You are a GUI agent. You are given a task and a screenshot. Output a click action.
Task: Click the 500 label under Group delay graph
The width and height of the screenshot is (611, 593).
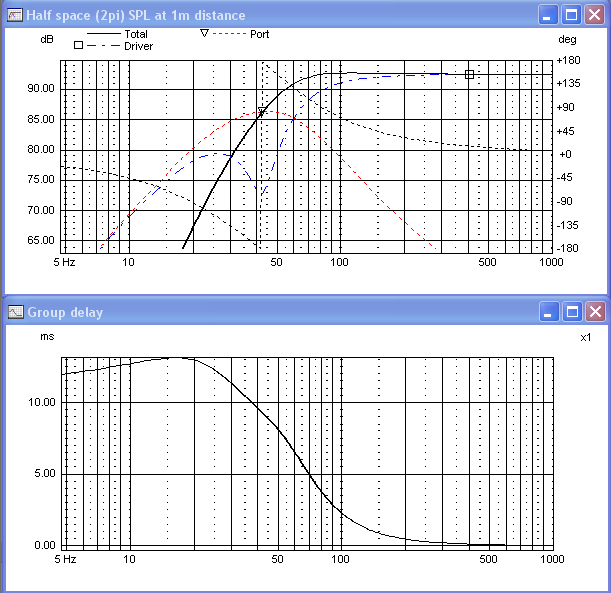pos(488,559)
